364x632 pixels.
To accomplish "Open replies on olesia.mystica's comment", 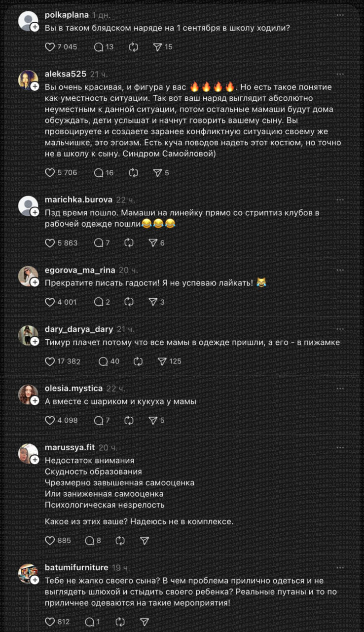I will click(98, 421).
